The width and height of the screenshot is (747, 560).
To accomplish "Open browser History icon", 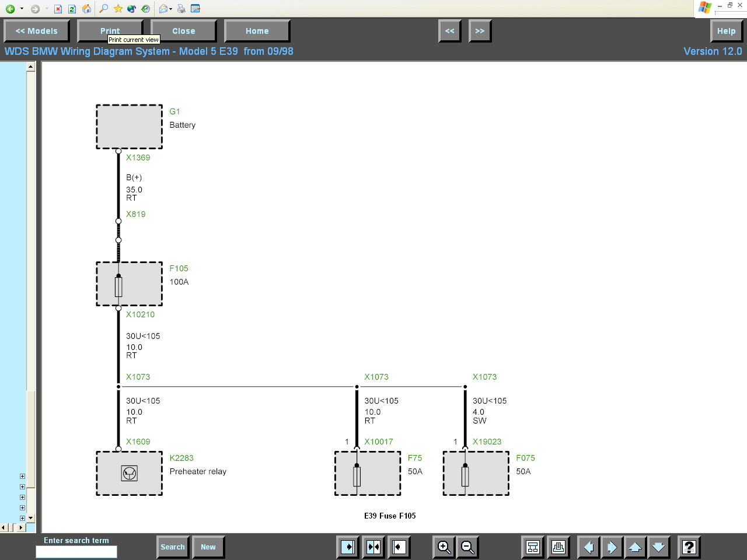I will pyautogui.click(x=146, y=9).
